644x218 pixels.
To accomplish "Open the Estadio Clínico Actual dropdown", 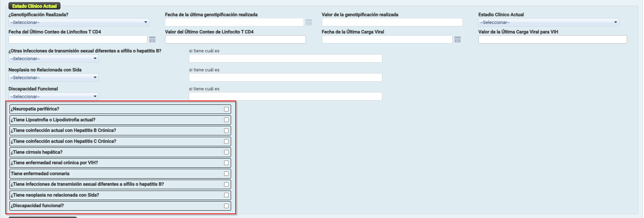I will pos(548,23).
